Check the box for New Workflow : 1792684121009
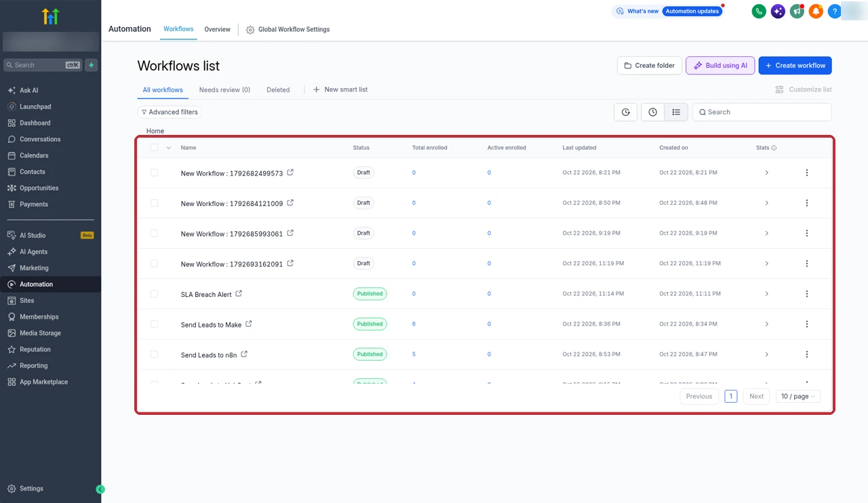Image resolution: width=868 pixels, height=503 pixels. [154, 203]
